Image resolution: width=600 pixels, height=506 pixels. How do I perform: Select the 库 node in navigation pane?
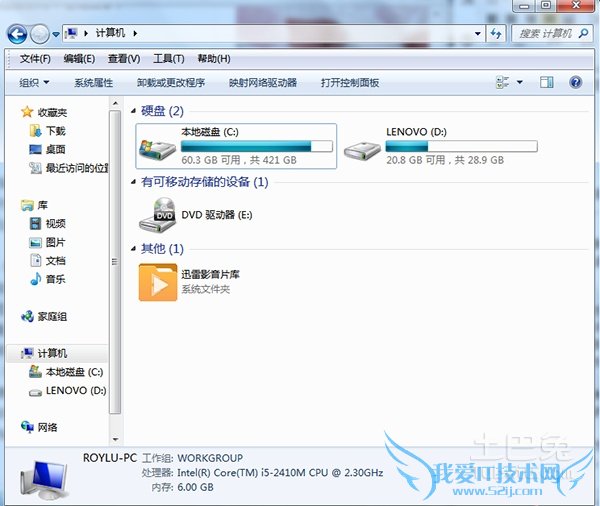coord(34,205)
